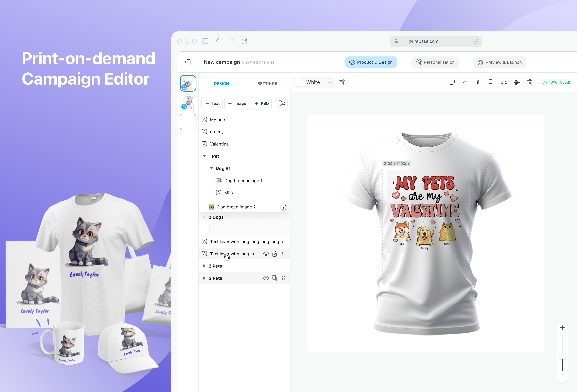Add a PSD file

pos(261,103)
